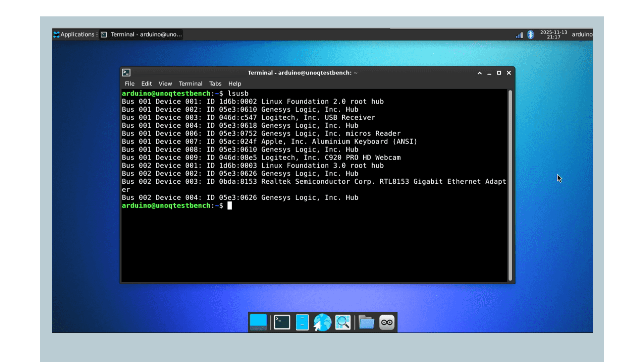Open the Edit menu
This screenshot has width=644, height=362.
click(x=147, y=84)
